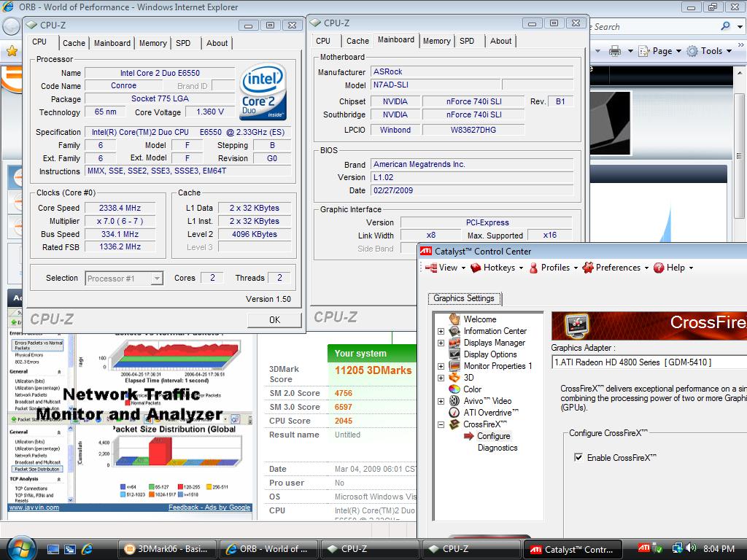Click the ATI Overdrive icon
The height and width of the screenshot is (560, 747).
point(454,413)
